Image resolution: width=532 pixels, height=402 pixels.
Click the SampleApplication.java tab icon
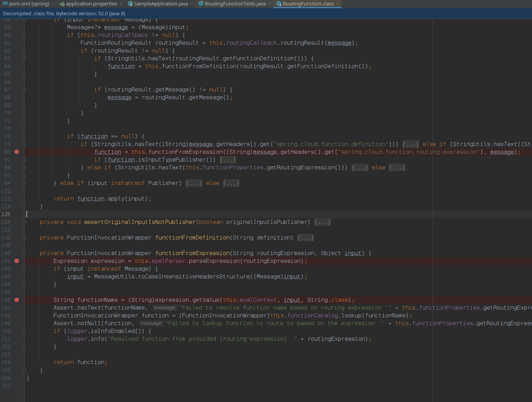pyautogui.click(x=130, y=4)
